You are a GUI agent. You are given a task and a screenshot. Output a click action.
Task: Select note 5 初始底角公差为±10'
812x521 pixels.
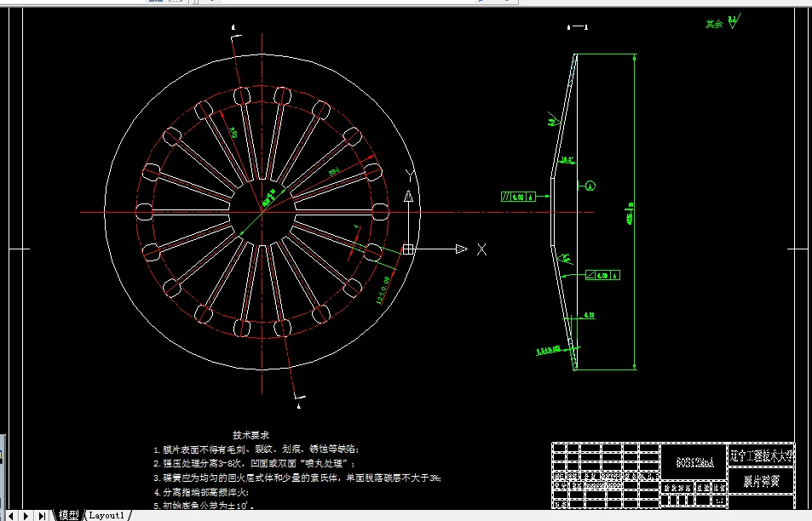[x=204, y=506]
